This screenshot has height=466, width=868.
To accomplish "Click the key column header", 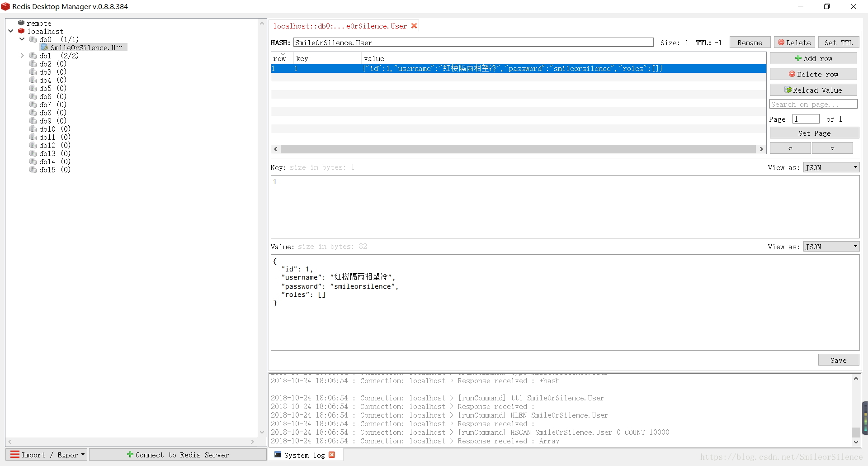I will point(327,58).
